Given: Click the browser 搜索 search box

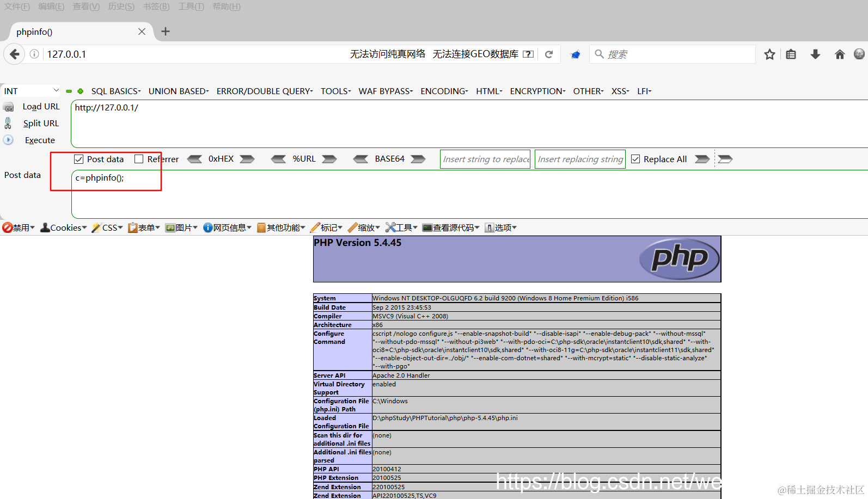Looking at the screenshot, I should [x=673, y=54].
